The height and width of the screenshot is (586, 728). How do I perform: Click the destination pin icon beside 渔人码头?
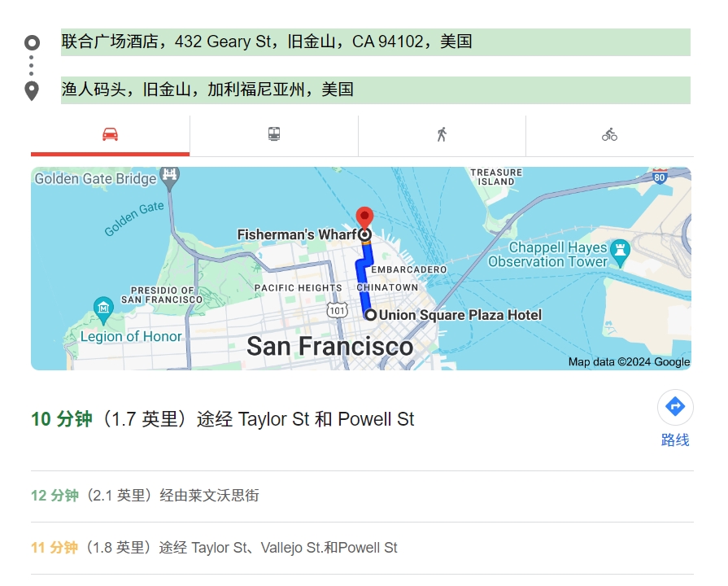[32, 90]
